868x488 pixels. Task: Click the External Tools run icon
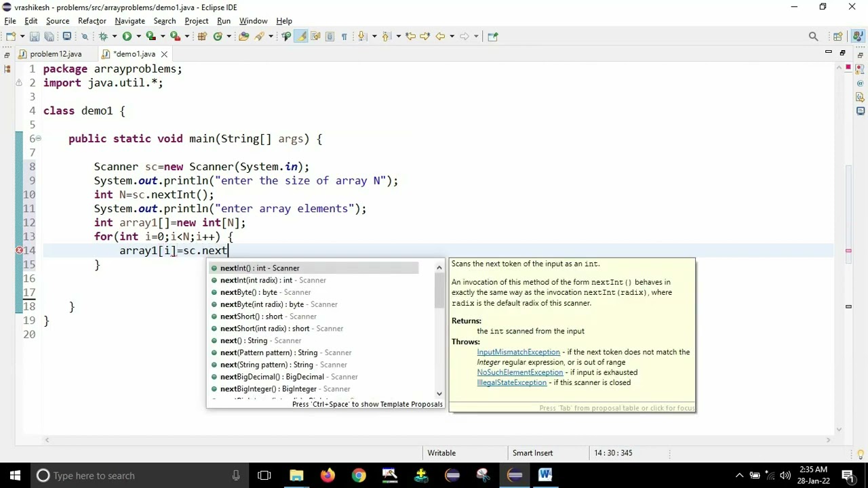coord(175,36)
